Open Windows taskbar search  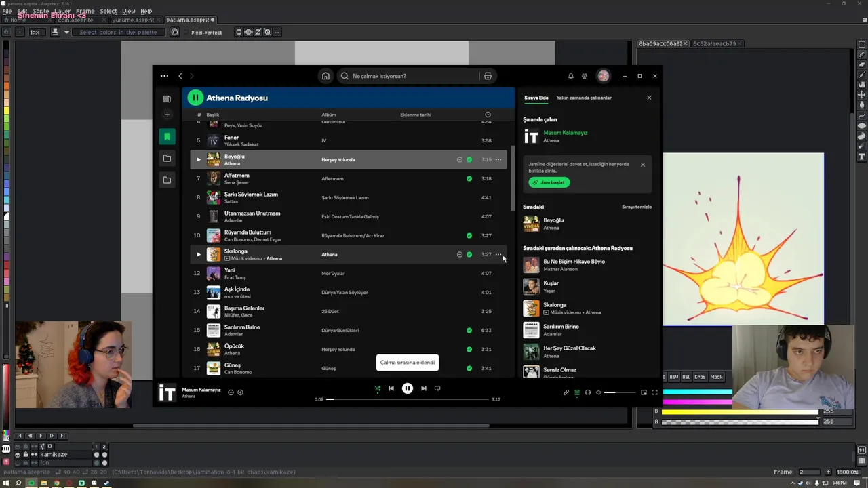click(18, 483)
